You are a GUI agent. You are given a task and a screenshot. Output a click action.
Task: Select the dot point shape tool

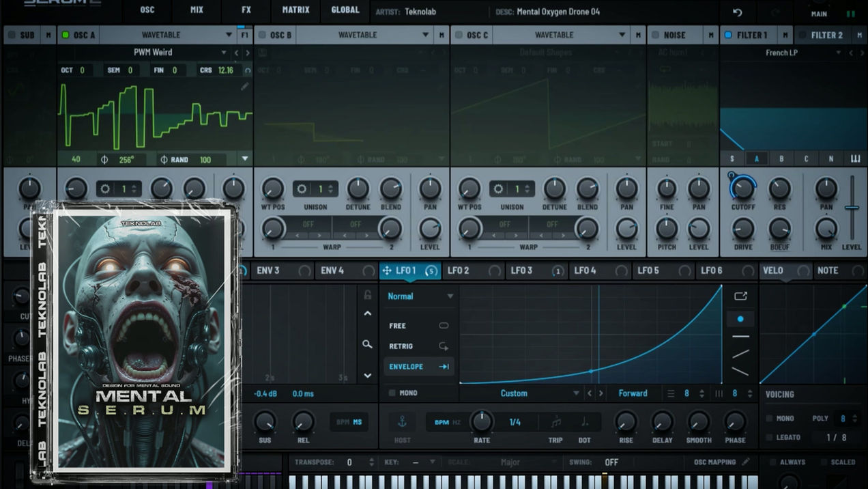point(740,319)
